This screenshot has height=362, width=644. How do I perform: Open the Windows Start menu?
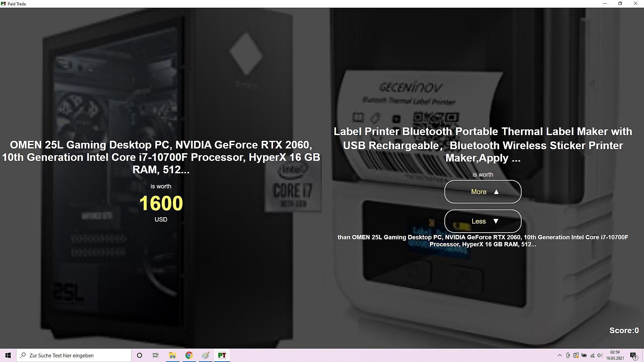(x=8, y=355)
